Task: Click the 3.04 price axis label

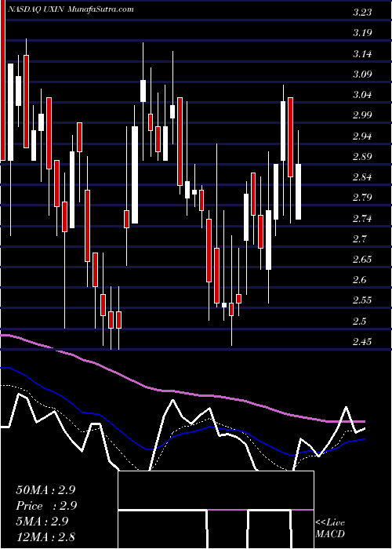Action: click(x=362, y=95)
